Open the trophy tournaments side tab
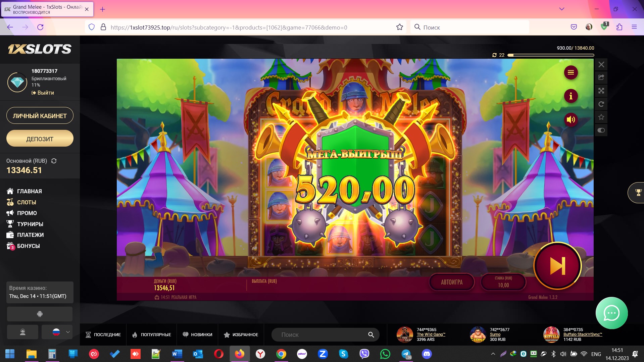Image resolution: width=644 pixels, height=362 pixels. [637, 193]
